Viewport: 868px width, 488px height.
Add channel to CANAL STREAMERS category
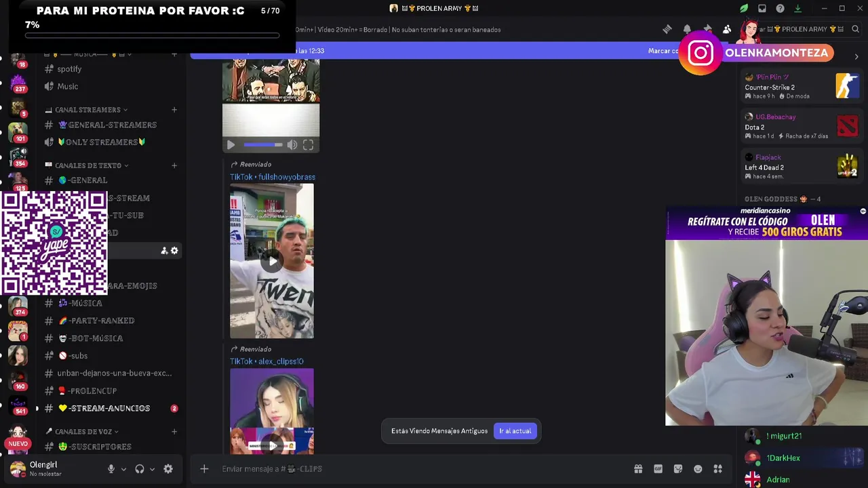(x=174, y=110)
